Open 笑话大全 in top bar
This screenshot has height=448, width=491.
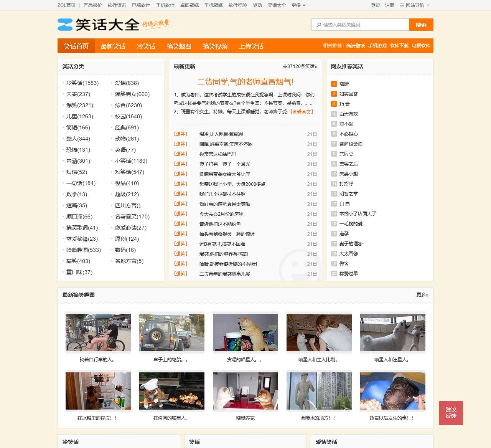277,5
